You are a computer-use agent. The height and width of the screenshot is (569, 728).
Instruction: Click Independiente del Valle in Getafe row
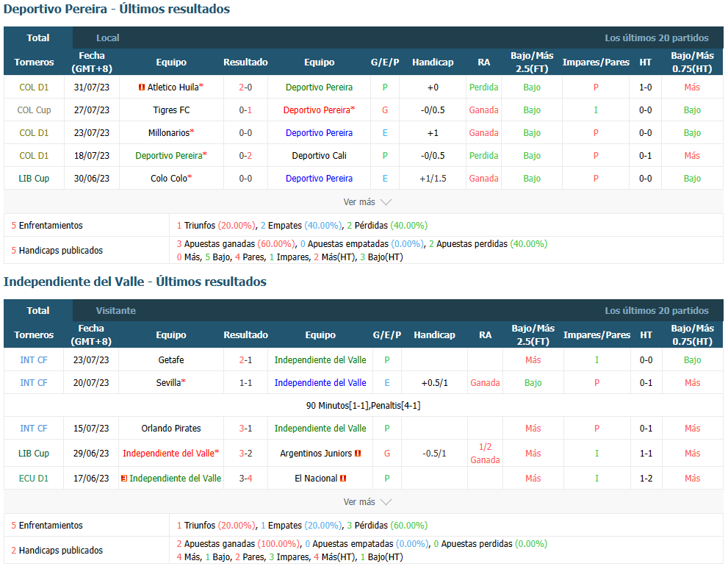point(320,360)
